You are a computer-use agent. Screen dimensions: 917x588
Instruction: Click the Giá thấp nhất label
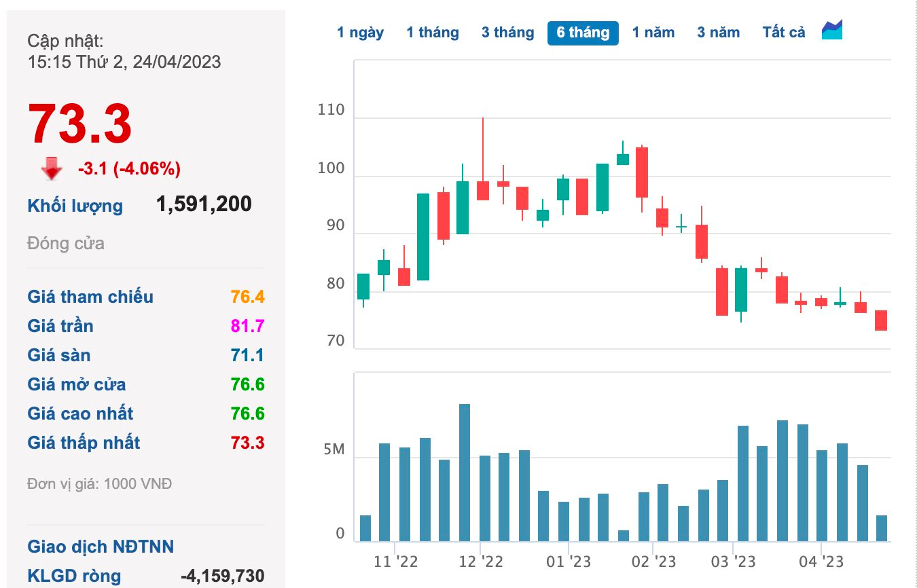[84, 443]
